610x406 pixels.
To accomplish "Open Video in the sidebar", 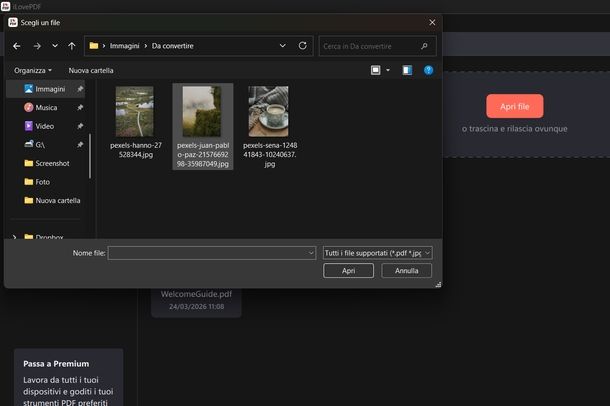I will point(44,126).
